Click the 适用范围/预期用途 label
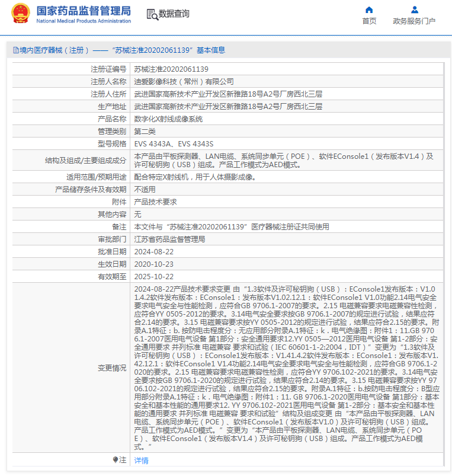The image size is (452, 476). pyautogui.click(x=96, y=177)
